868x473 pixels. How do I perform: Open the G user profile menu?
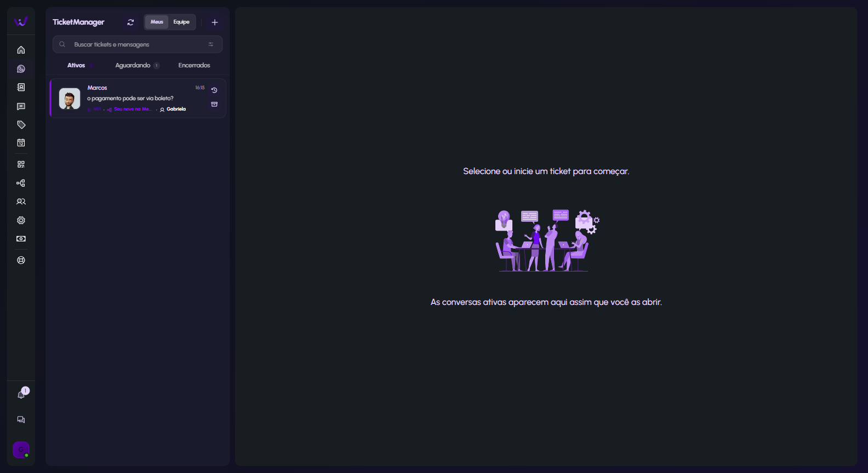pos(21,449)
